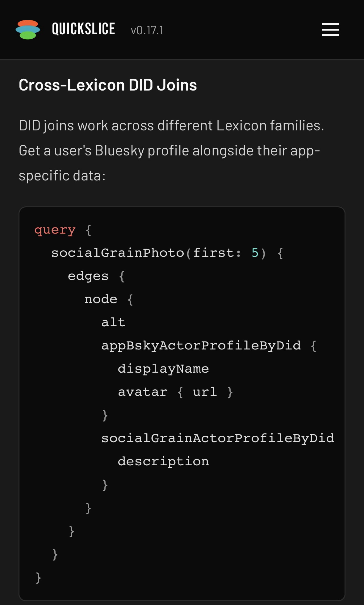Click socialGrainPhoto in the code block

click(x=118, y=253)
